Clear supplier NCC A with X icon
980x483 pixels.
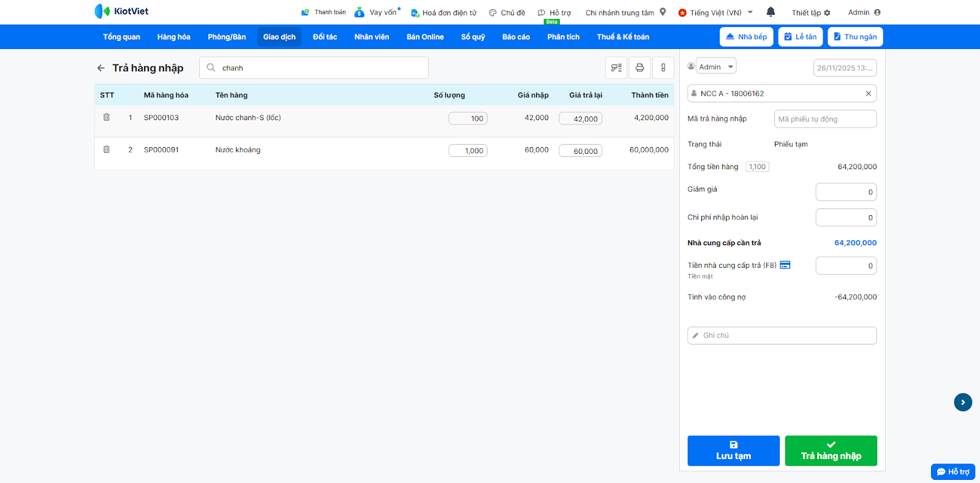(x=868, y=94)
